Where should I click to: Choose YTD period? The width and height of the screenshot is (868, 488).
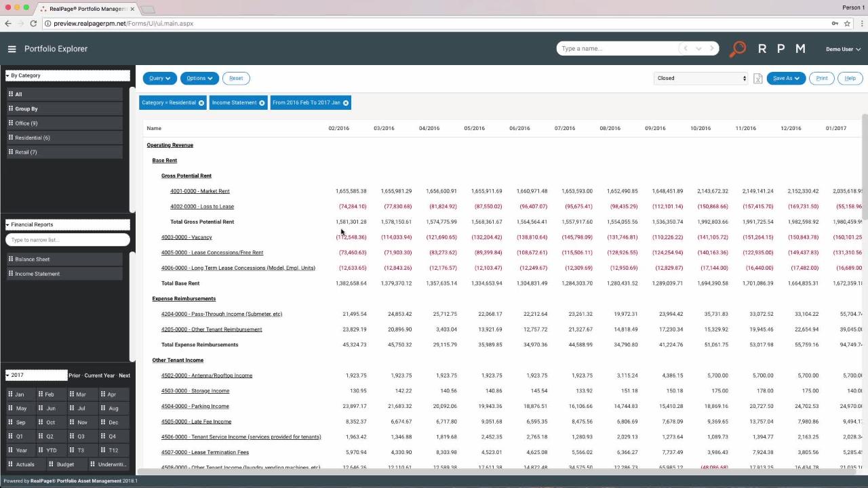[x=51, y=450]
